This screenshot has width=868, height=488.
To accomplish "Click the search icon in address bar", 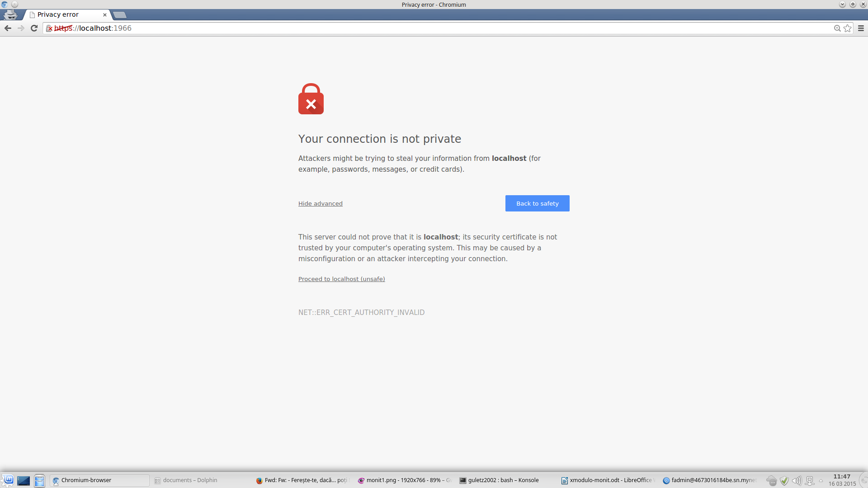I will tap(837, 28).
